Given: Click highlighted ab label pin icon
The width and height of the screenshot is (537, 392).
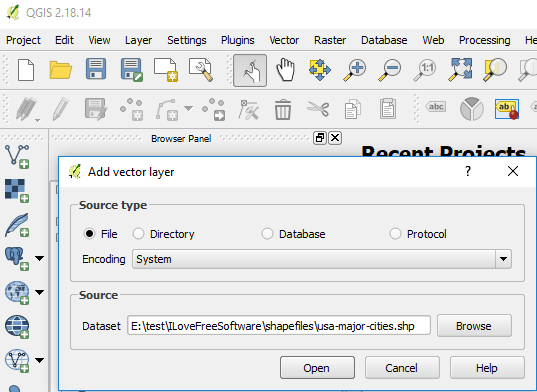Looking at the screenshot, I should pos(507,109).
